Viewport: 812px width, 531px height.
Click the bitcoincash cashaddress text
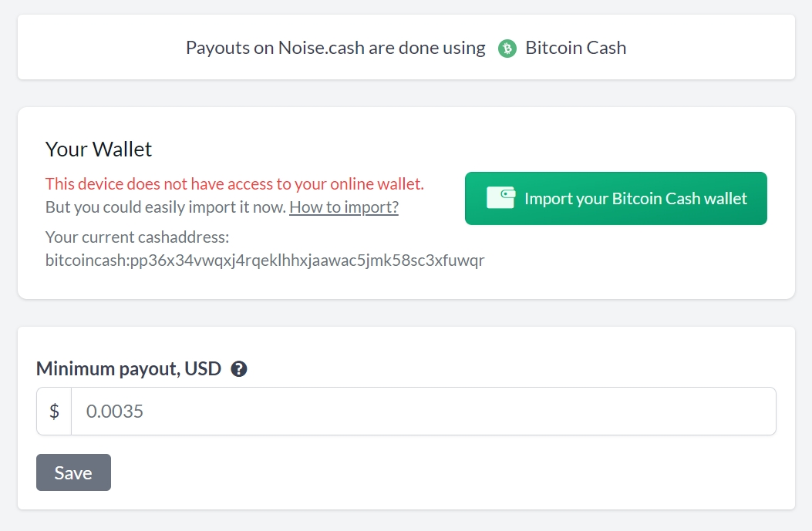264,260
